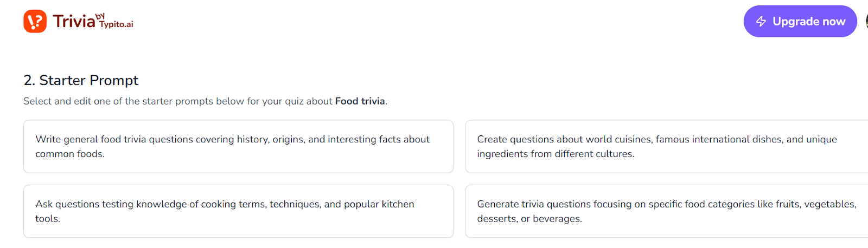Image resolution: width=868 pixels, height=248 pixels.
Task: Open the profile avatar at top right
Action: coord(866,21)
